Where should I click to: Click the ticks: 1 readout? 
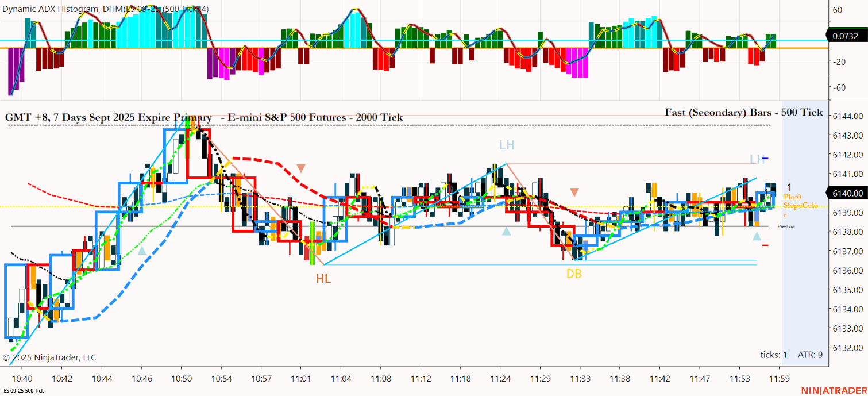pyautogui.click(x=774, y=355)
